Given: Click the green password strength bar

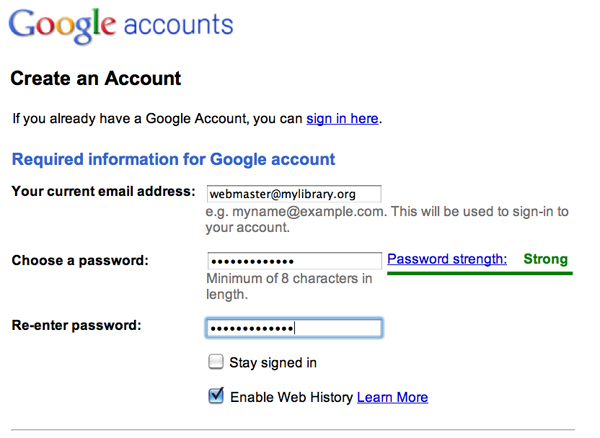Looking at the screenshot, I should tap(477, 272).
